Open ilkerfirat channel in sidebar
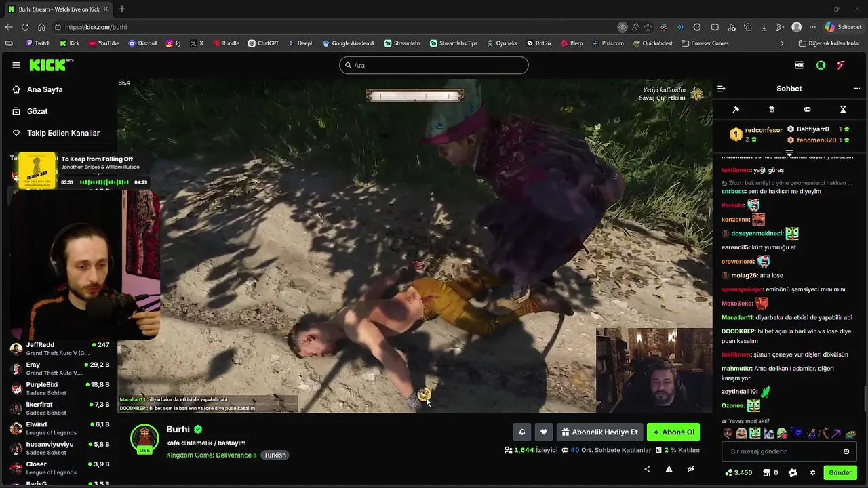The width and height of the screenshot is (868, 488). 60,409
